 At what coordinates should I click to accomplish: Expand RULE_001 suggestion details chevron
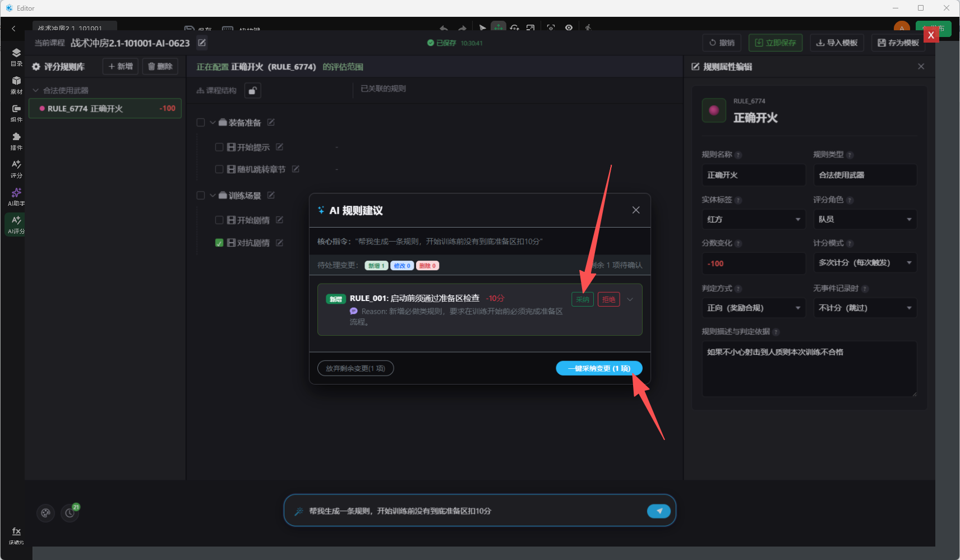[x=630, y=299]
